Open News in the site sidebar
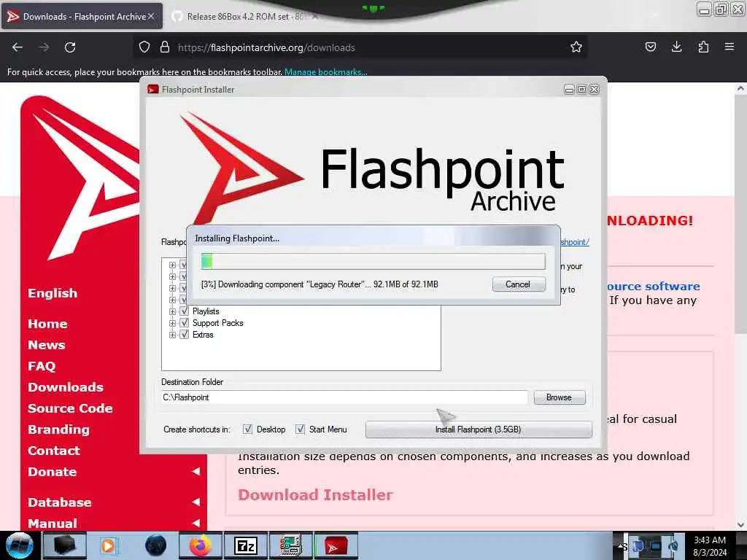This screenshot has width=747, height=560. pyautogui.click(x=46, y=345)
